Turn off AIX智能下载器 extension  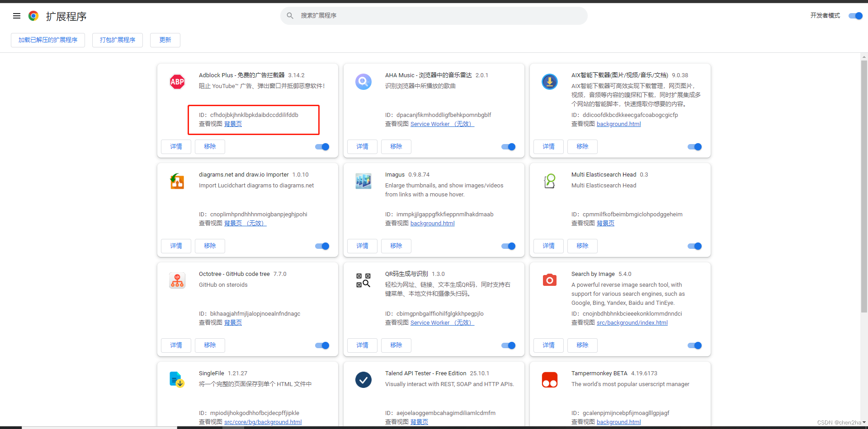click(695, 147)
